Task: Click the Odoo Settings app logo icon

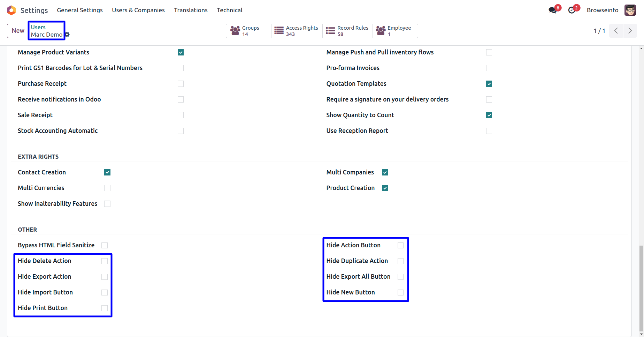Action: 11,10
